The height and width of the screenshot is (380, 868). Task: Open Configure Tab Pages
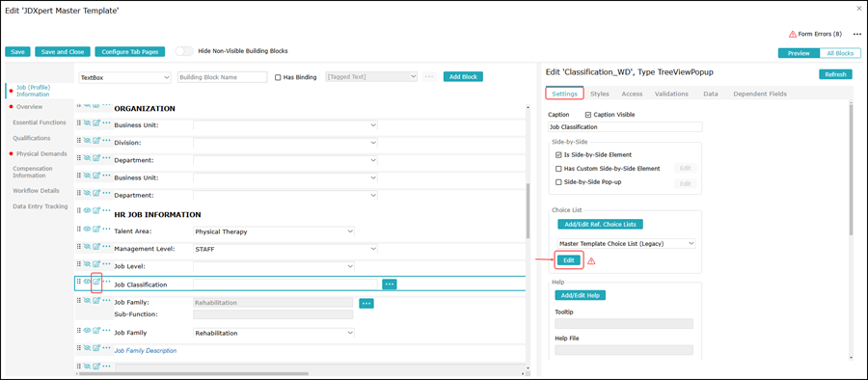point(130,51)
